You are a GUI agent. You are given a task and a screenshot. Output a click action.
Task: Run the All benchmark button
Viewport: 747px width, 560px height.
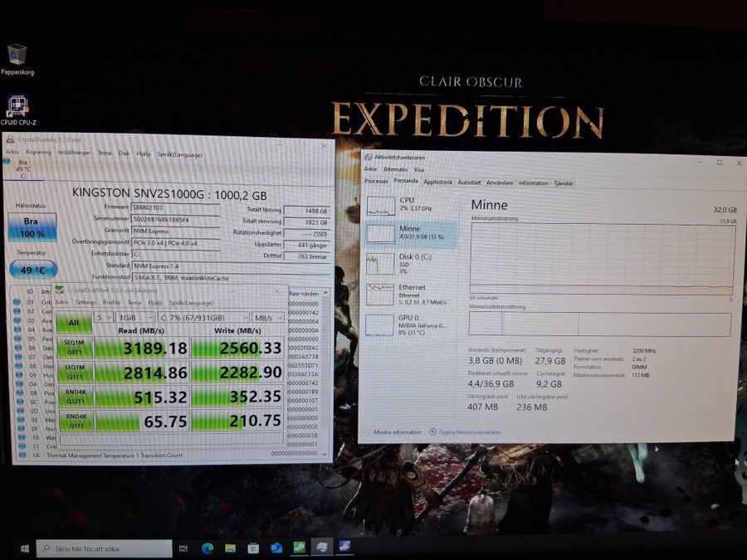tap(74, 323)
